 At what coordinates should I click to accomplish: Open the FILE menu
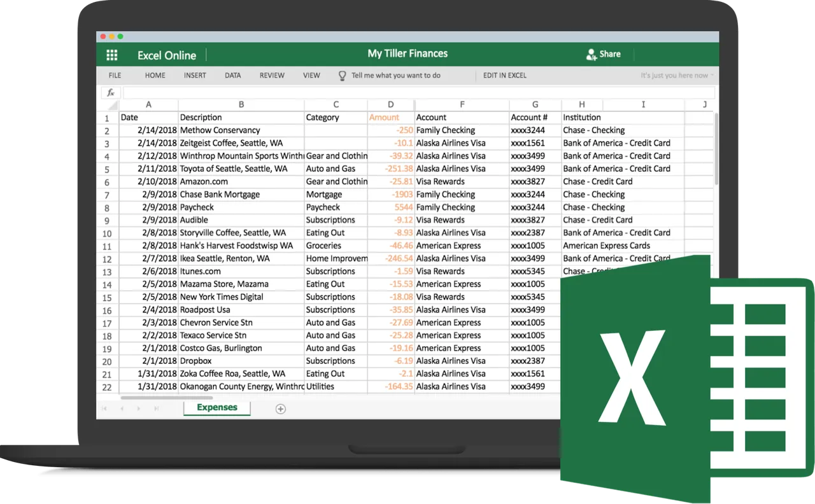coord(115,75)
